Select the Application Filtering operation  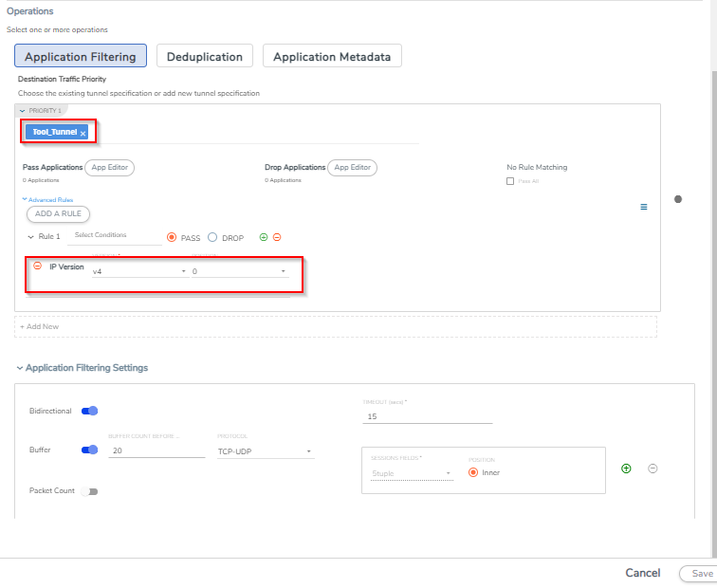point(81,56)
